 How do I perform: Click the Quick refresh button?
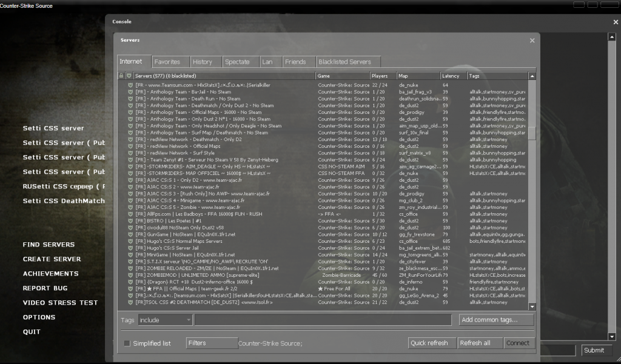coord(432,343)
